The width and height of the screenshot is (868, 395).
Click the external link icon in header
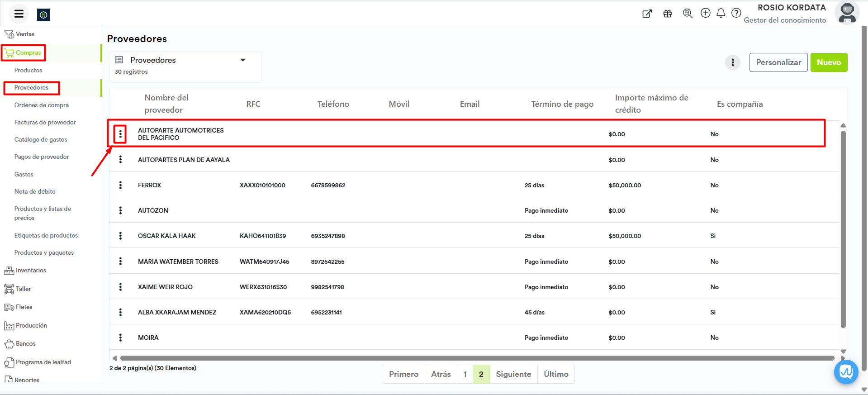[647, 14]
